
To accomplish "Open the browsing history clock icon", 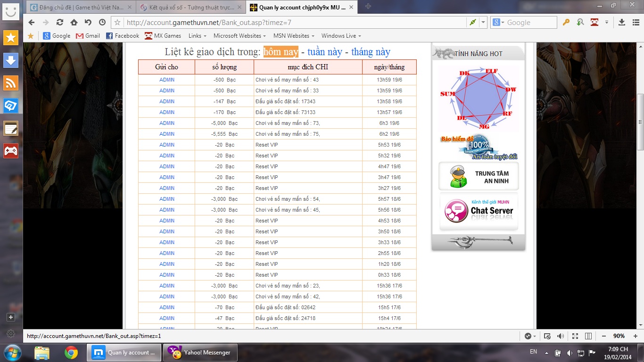I will click(x=102, y=22).
